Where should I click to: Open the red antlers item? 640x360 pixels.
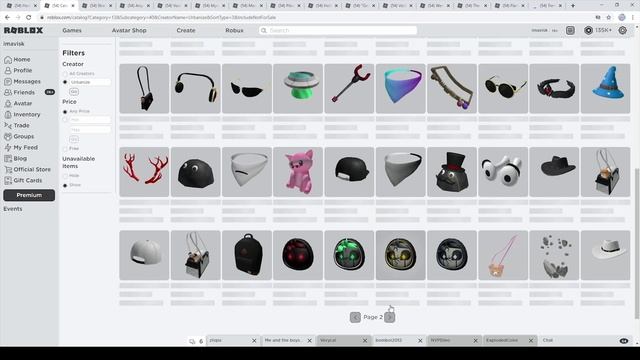(144, 172)
